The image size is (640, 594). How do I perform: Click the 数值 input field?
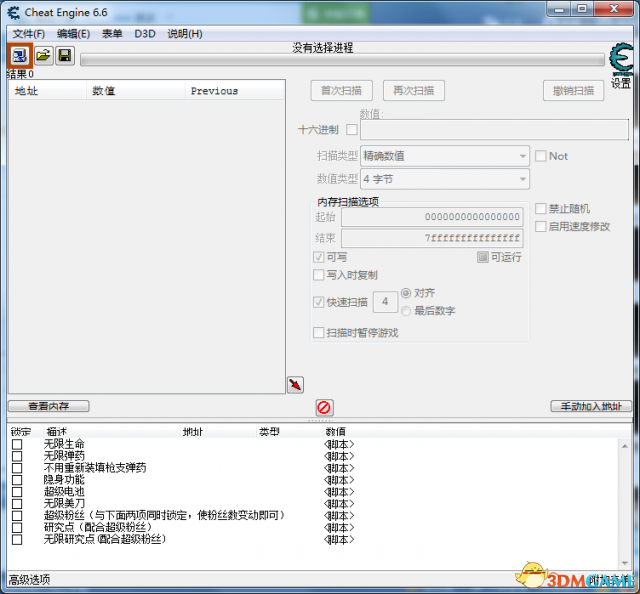click(494, 130)
